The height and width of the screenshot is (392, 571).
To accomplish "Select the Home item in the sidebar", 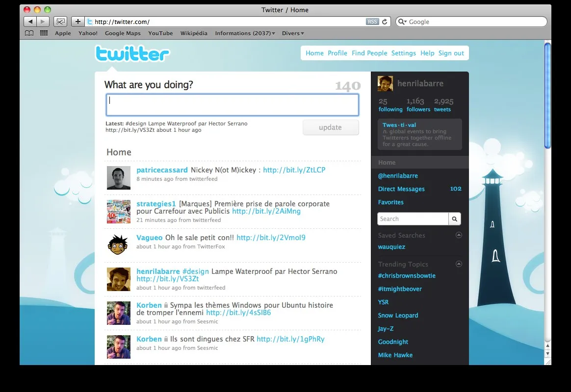I will click(x=419, y=162).
